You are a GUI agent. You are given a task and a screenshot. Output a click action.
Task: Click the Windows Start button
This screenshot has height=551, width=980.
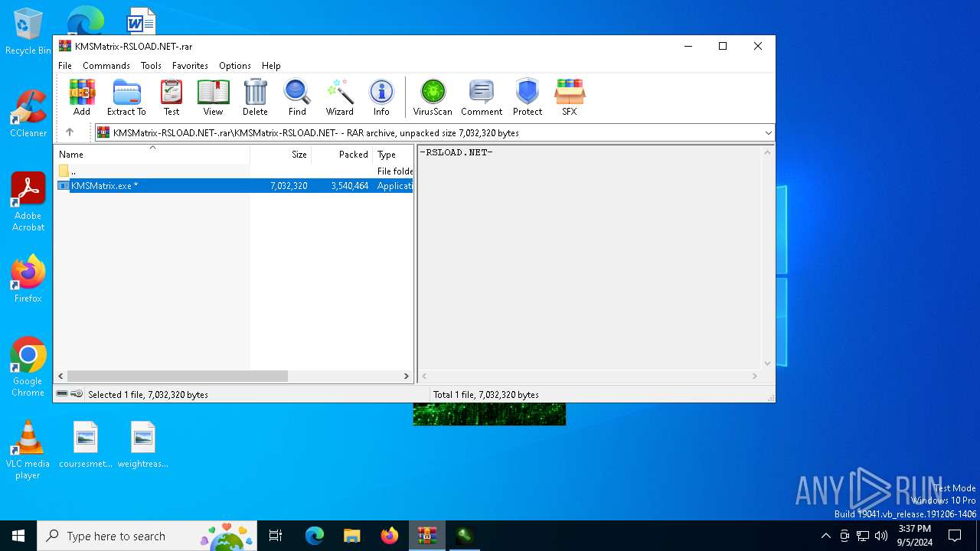click(x=18, y=536)
